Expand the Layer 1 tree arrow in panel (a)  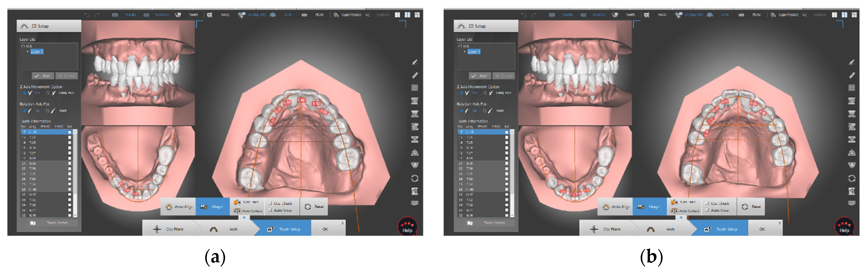click(x=28, y=52)
